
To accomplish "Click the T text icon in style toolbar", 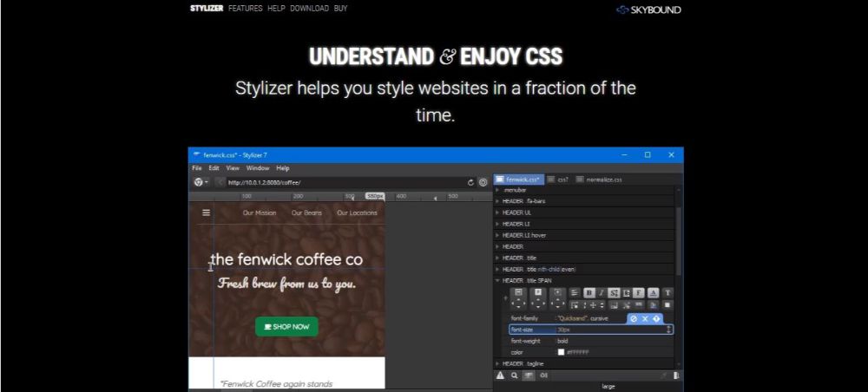I will pyautogui.click(x=667, y=292).
